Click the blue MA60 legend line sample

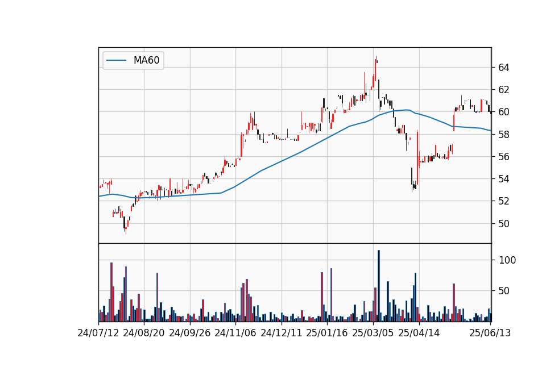pyautogui.click(x=116, y=60)
